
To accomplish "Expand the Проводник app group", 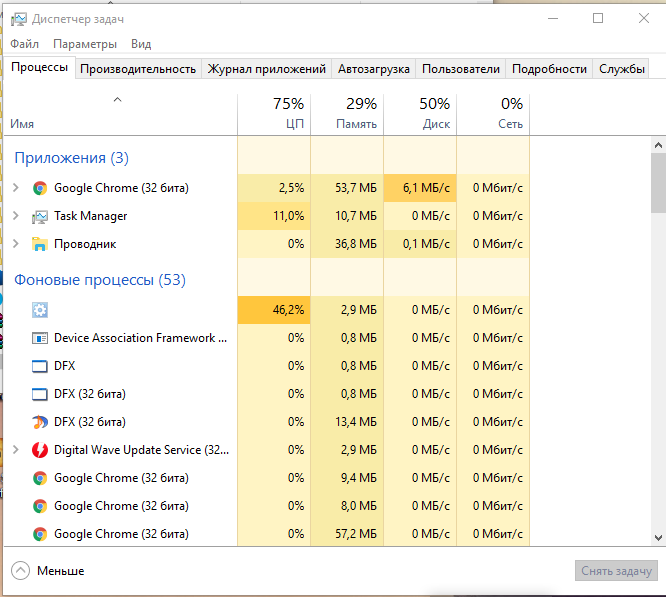I will (16, 244).
